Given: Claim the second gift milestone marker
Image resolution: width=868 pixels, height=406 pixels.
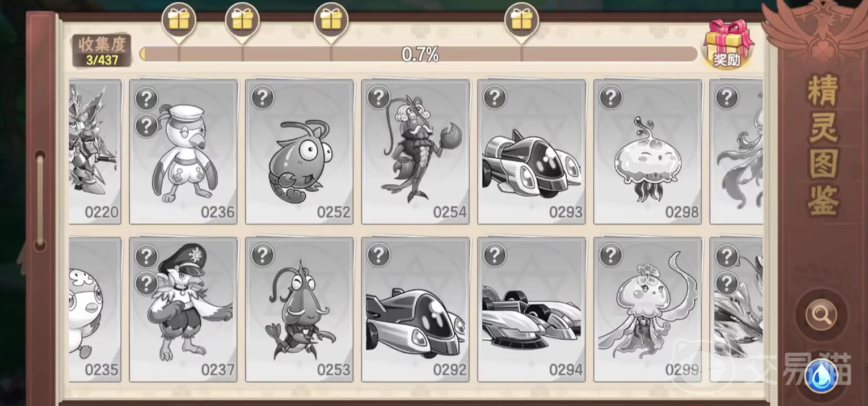Looking at the screenshot, I should point(242,23).
